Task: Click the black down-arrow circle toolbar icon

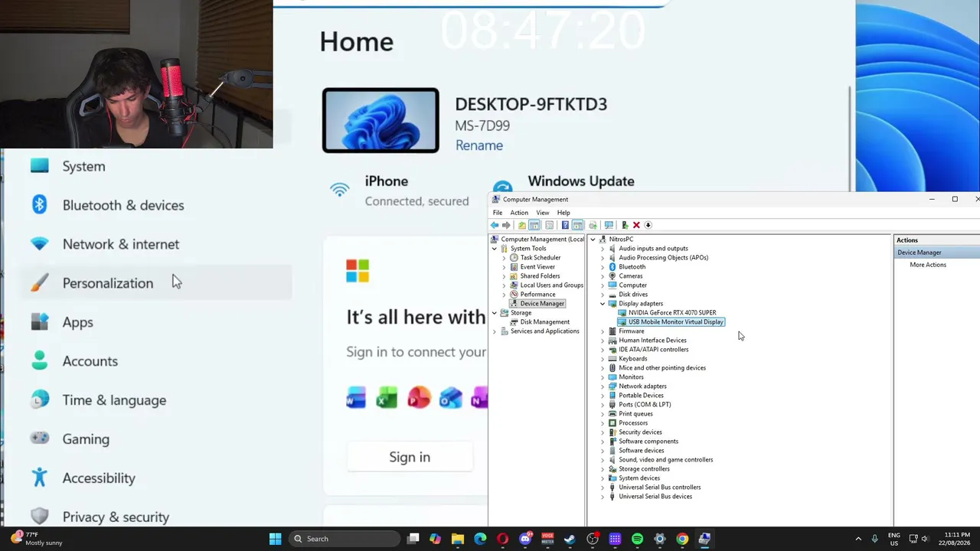Action: (648, 225)
